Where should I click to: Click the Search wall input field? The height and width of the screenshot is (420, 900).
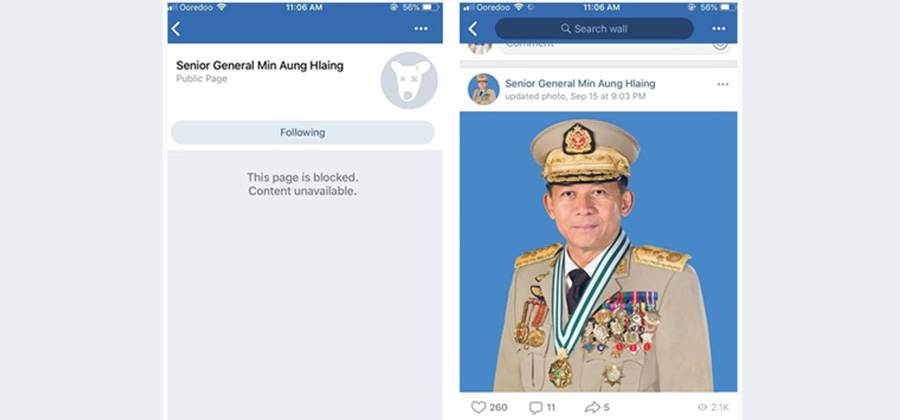(x=594, y=29)
